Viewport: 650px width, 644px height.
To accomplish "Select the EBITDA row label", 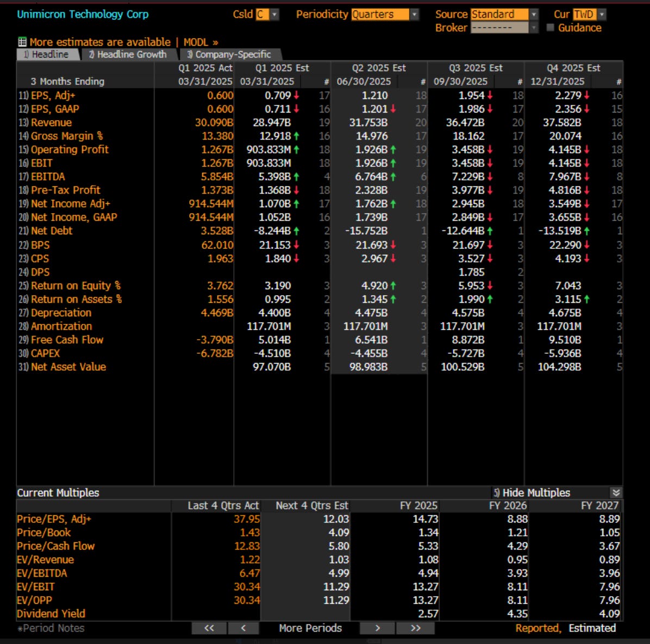I will pyautogui.click(x=48, y=177).
